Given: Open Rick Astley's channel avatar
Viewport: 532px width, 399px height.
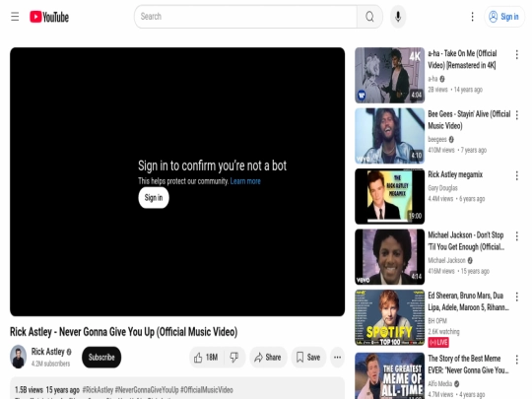Looking at the screenshot, I should tap(19, 357).
